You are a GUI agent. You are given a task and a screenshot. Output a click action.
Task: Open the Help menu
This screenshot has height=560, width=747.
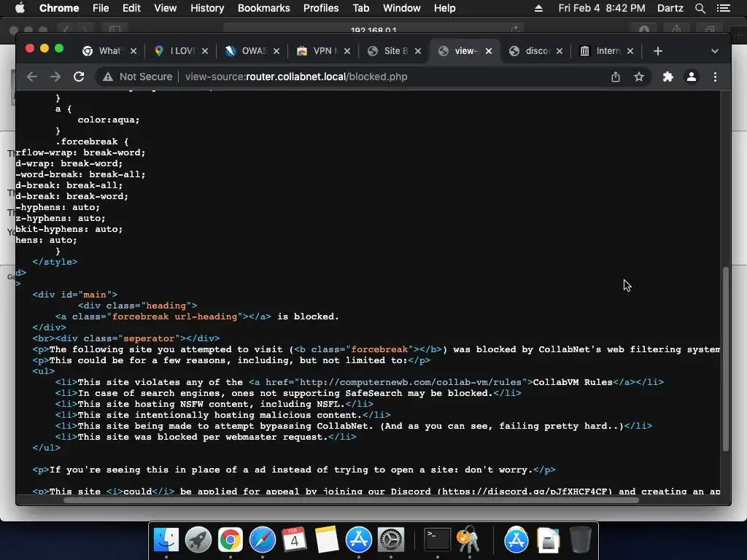(x=444, y=8)
